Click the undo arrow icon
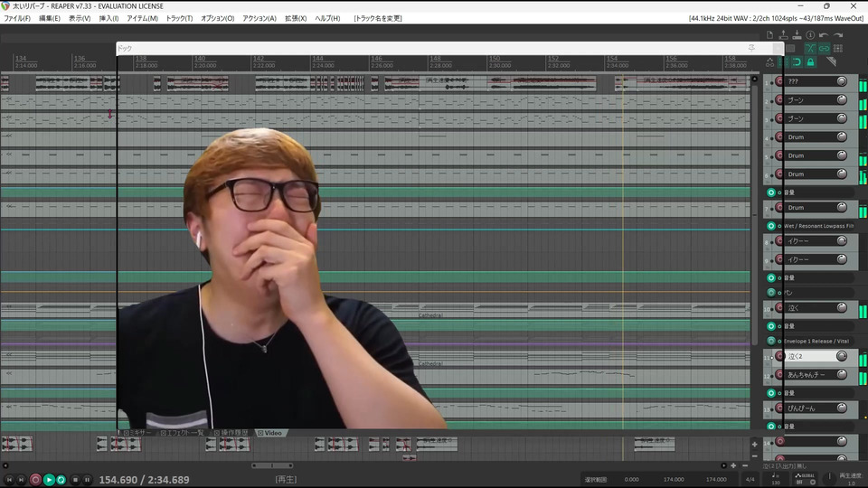This screenshot has width=868, height=488. pyautogui.click(x=824, y=35)
